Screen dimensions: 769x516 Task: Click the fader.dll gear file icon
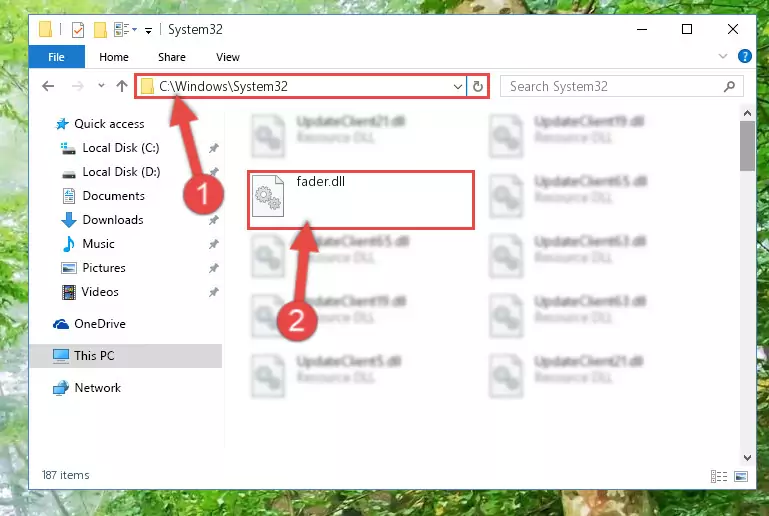268,196
